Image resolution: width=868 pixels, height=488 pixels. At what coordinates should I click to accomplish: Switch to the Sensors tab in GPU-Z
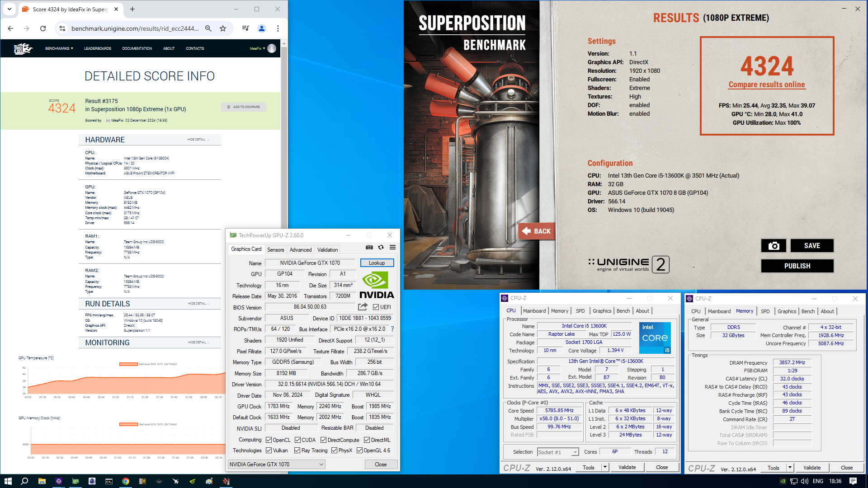[275, 250]
